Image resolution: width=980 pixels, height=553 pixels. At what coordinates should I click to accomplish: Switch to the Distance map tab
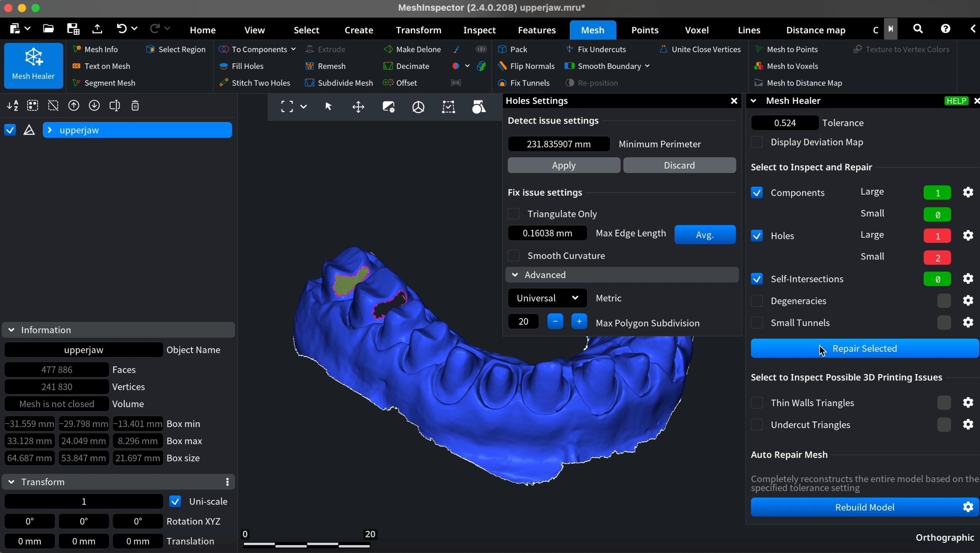(815, 30)
